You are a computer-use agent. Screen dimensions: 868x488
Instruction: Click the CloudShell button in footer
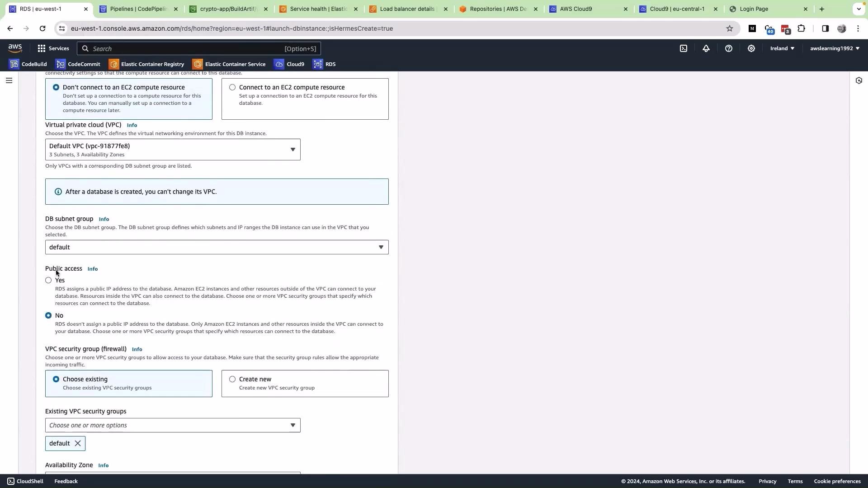click(x=25, y=481)
